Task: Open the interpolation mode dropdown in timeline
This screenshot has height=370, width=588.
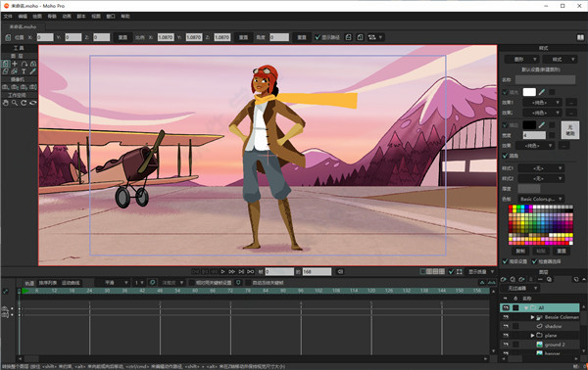Action: [112, 283]
